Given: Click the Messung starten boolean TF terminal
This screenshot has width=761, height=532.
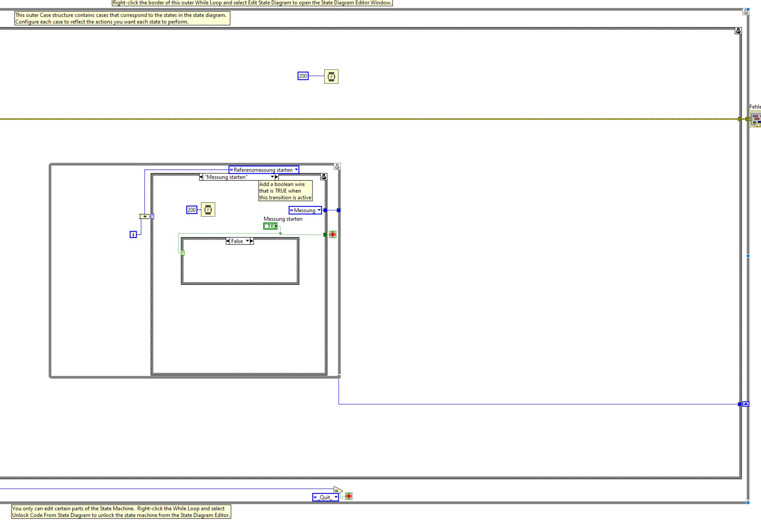Looking at the screenshot, I should click(x=270, y=226).
